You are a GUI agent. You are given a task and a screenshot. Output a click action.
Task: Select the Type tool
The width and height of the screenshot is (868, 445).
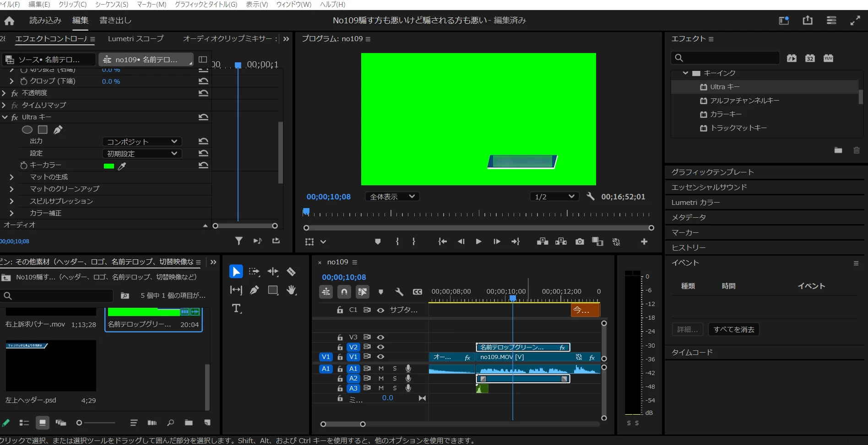coord(236,309)
